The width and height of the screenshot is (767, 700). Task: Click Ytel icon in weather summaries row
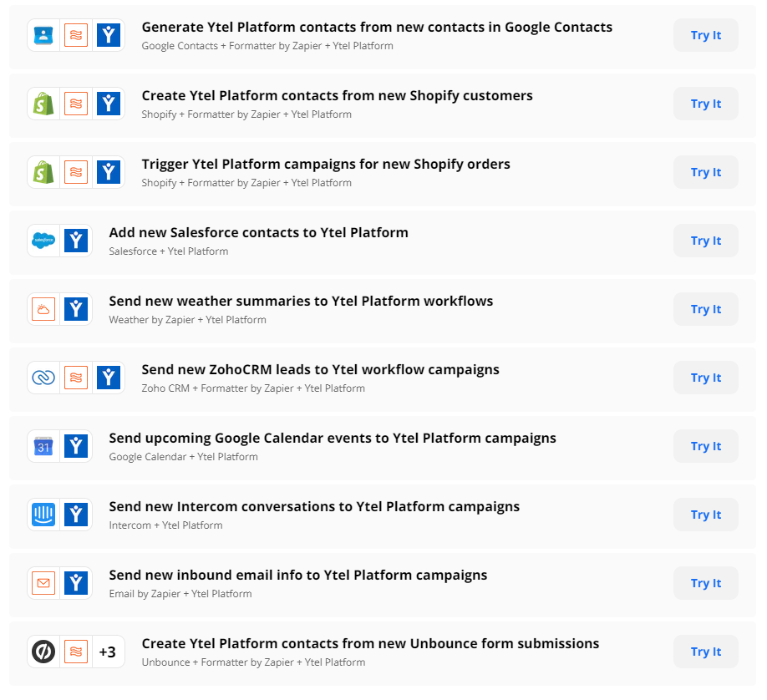(x=76, y=309)
